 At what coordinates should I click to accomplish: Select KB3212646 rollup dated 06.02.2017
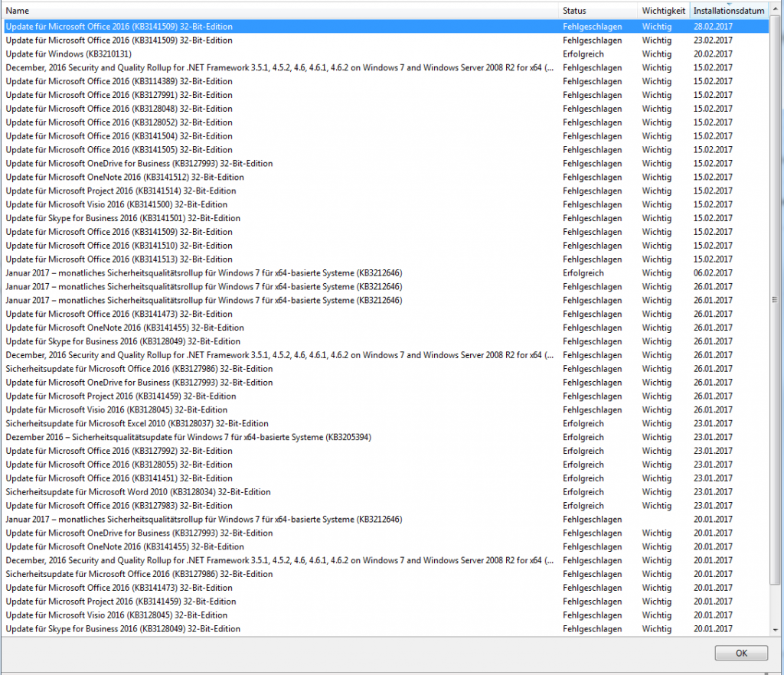point(386,272)
